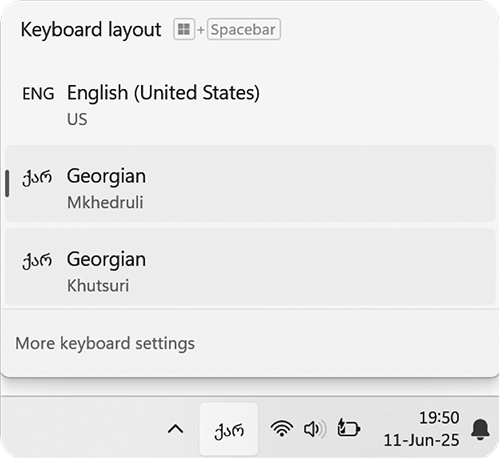Click the Mkhedruli Georgian script abbreviation icon
The height and width of the screenshot is (458, 500).
pyautogui.click(x=37, y=177)
